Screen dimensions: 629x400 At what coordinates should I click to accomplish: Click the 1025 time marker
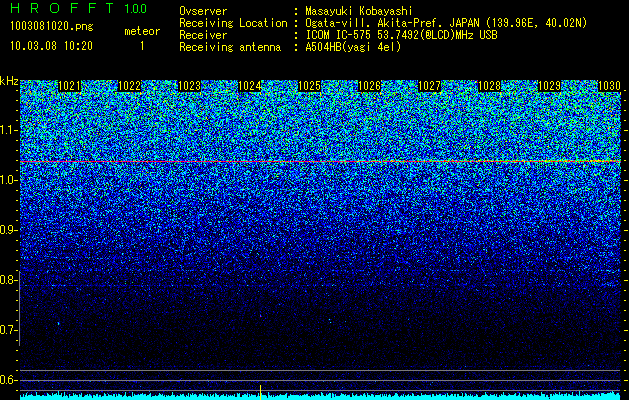309,86
